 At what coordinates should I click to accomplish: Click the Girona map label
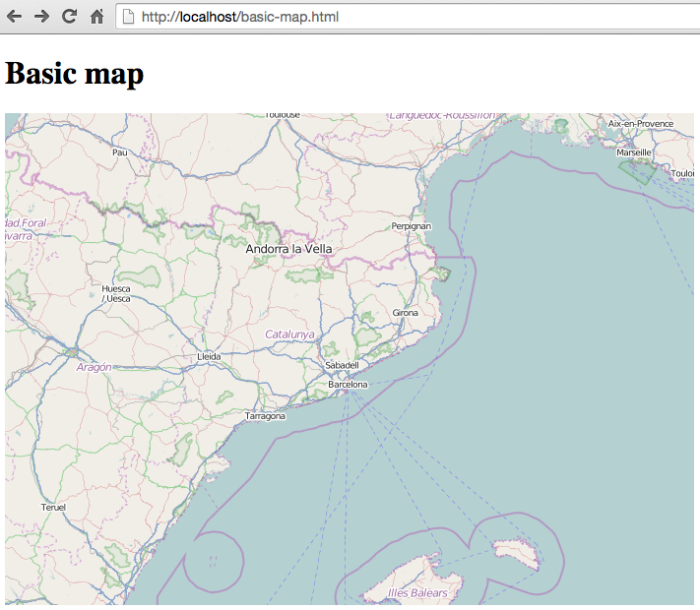coord(406,313)
